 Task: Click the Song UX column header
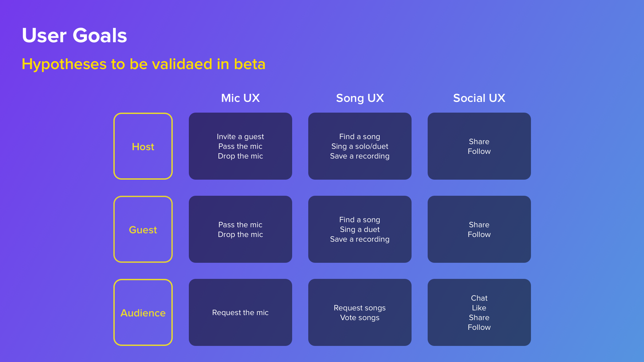pos(360,98)
